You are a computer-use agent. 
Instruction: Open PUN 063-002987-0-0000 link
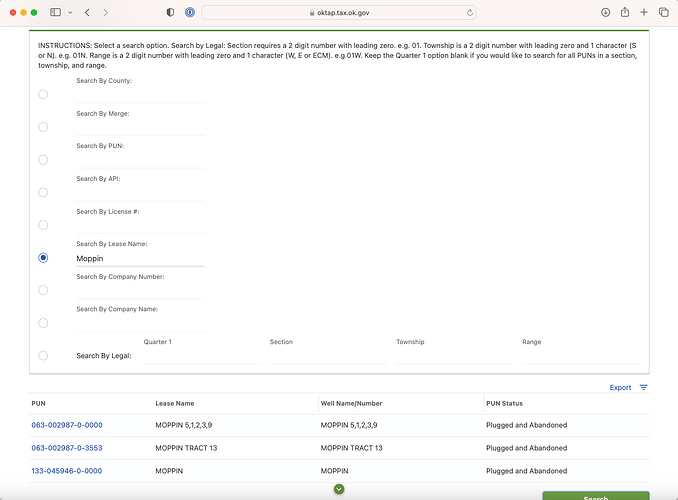click(x=67, y=425)
